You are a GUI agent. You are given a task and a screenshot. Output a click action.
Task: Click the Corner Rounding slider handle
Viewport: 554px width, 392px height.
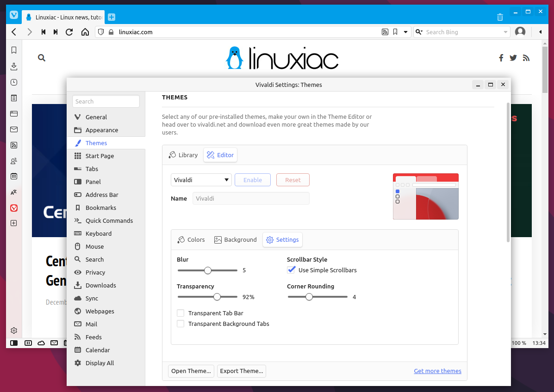tap(309, 297)
